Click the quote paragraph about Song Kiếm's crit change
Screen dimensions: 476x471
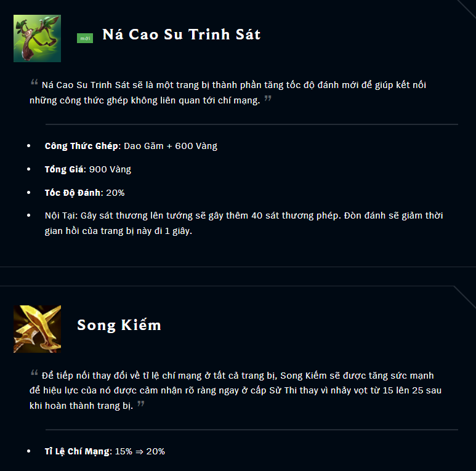(x=236, y=390)
